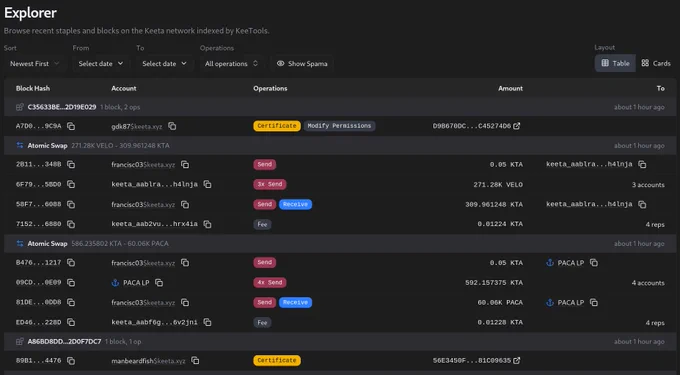Copy recipient address in 2B11...348B row
This screenshot has width=680, height=375.
coord(642,165)
